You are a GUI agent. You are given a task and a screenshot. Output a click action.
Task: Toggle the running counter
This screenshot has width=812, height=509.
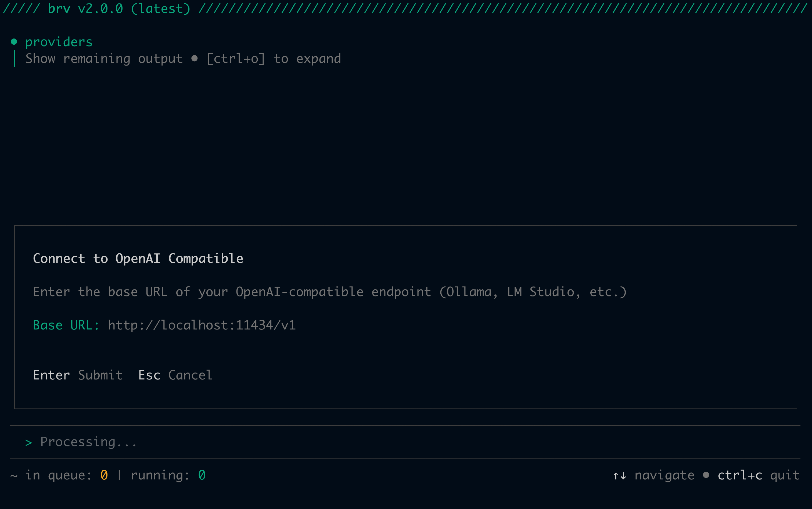pos(202,475)
